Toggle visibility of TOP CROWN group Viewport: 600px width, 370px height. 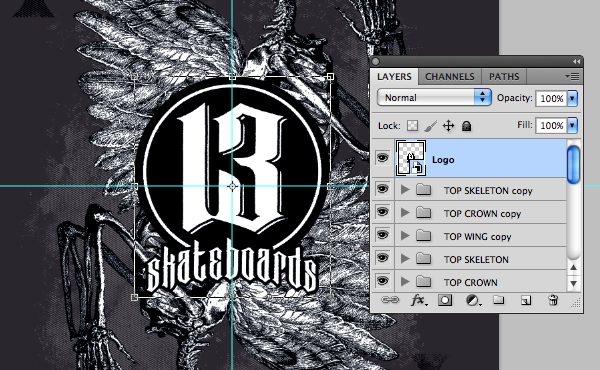(x=382, y=281)
